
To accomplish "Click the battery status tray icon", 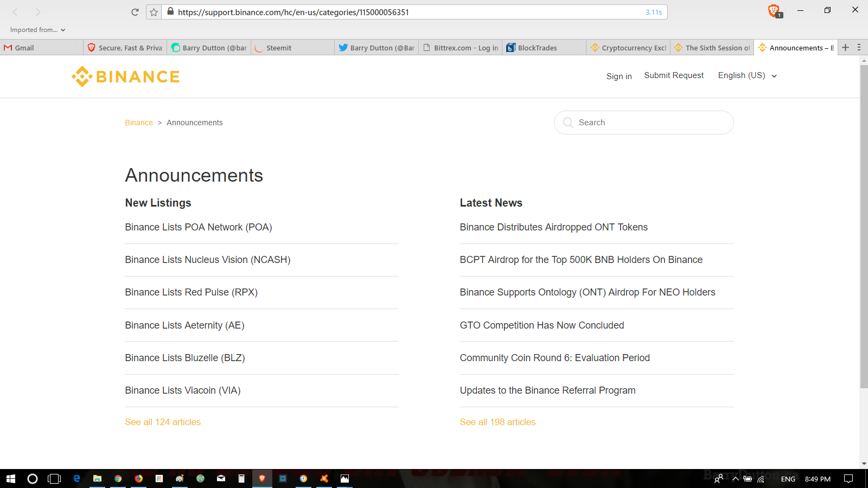I will click(748, 479).
